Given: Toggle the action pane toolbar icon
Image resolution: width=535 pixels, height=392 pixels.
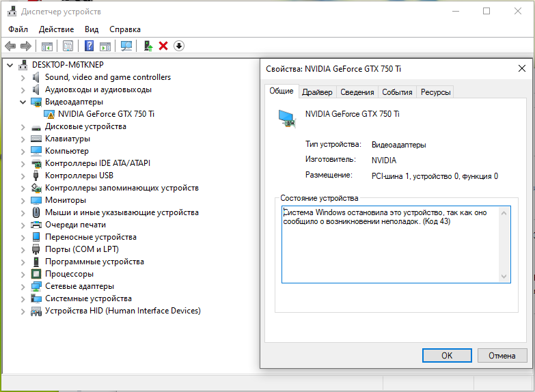Looking at the screenshot, I should tap(105, 46).
